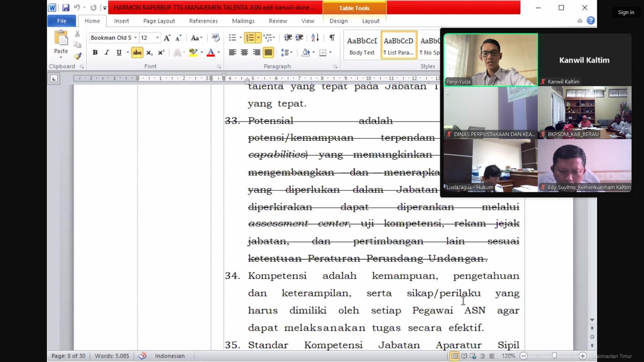Open the Font dialog launcher
Viewport: 644px width, 362px height.
tap(219, 67)
